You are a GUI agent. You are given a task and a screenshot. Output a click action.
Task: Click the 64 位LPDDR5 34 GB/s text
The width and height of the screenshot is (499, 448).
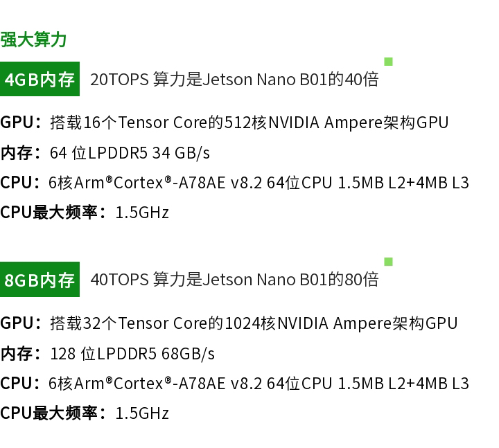click(130, 152)
